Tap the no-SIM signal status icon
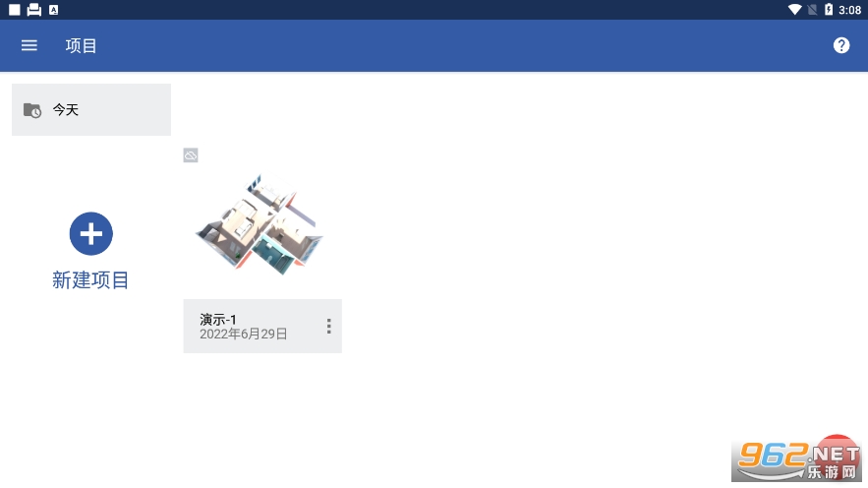Screen dimensions: 868x488 [x=812, y=10]
